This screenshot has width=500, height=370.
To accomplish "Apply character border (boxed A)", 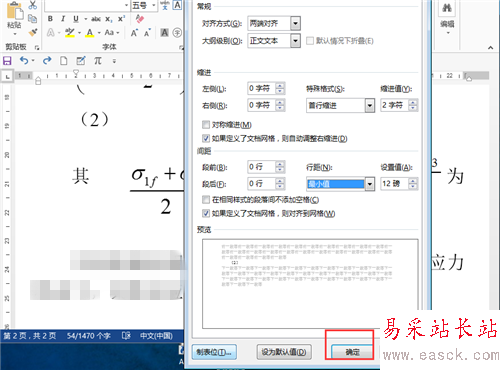I will 177,5.
